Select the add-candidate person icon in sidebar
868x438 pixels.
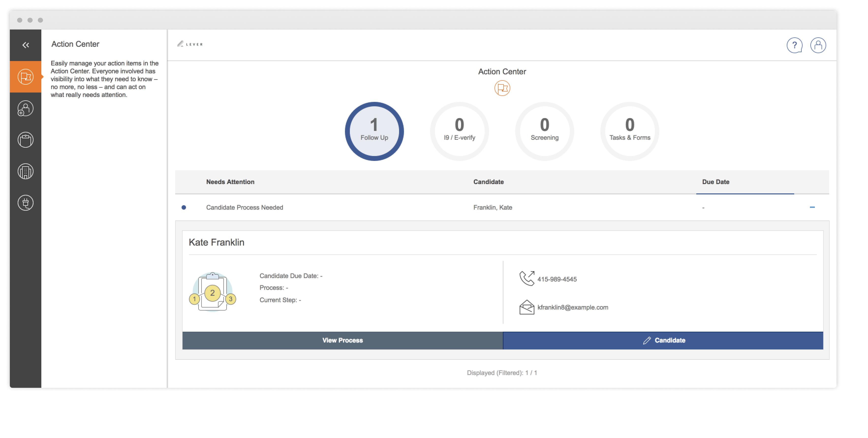[25, 108]
